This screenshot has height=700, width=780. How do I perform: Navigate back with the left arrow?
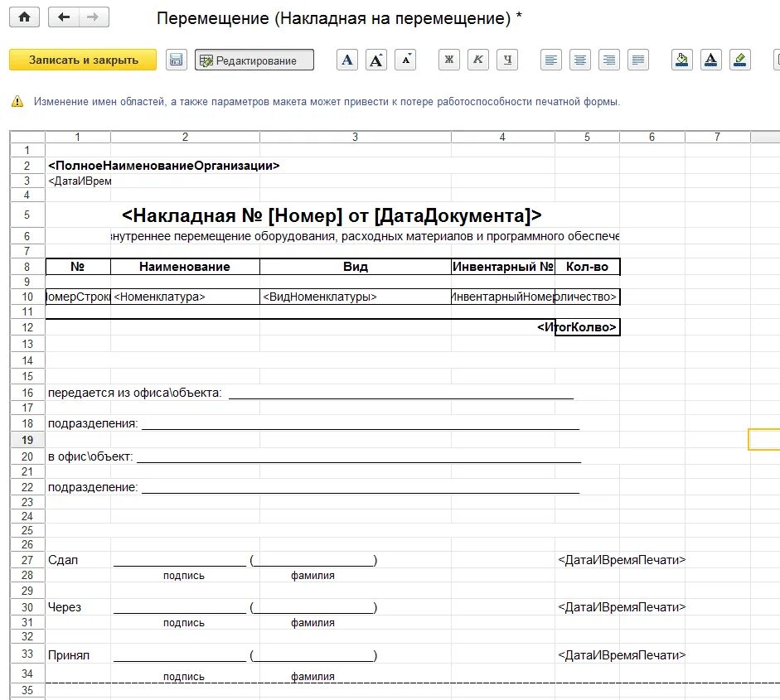click(64, 17)
